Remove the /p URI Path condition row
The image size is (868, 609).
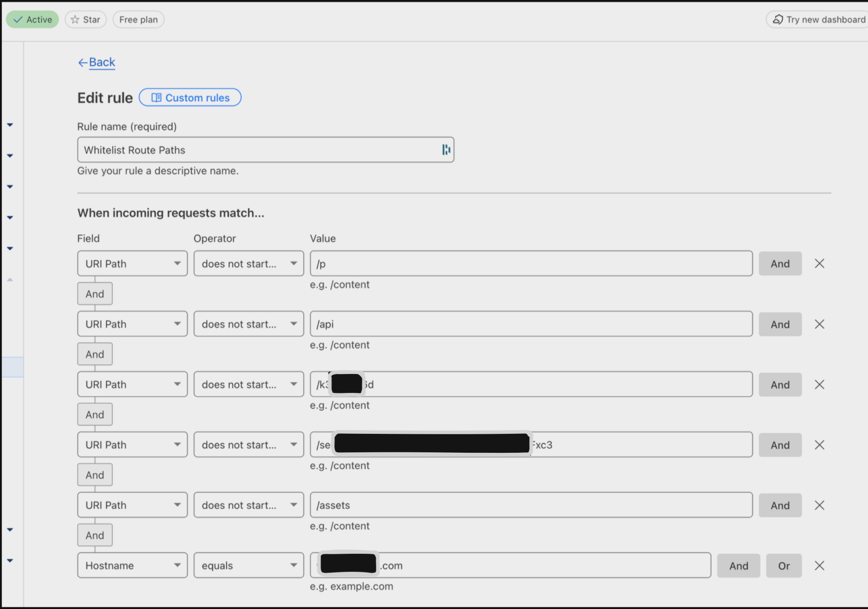[819, 264]
